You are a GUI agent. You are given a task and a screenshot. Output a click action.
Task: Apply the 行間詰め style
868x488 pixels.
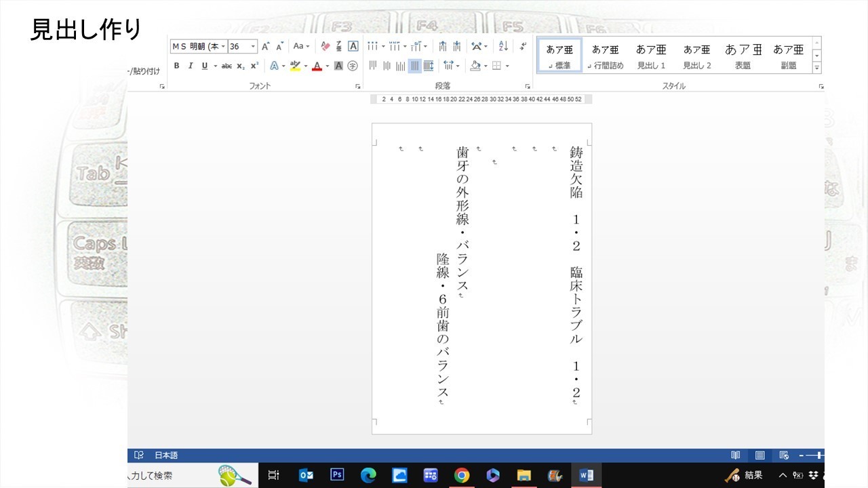(605, 56)
